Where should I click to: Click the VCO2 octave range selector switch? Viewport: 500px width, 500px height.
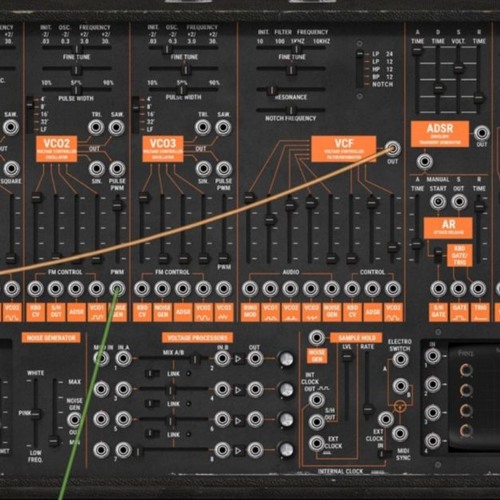30,114
